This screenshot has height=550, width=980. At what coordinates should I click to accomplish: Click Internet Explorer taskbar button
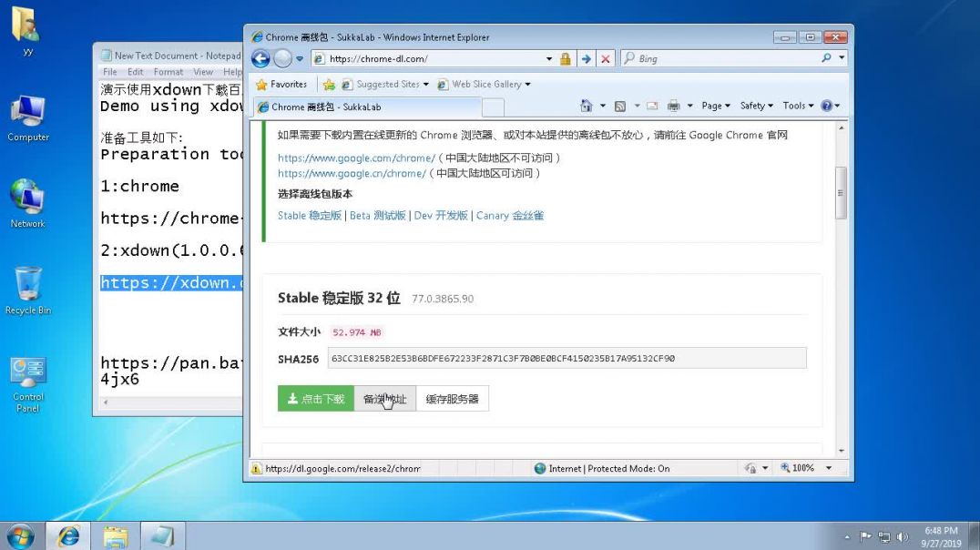[x=68, y=536]
